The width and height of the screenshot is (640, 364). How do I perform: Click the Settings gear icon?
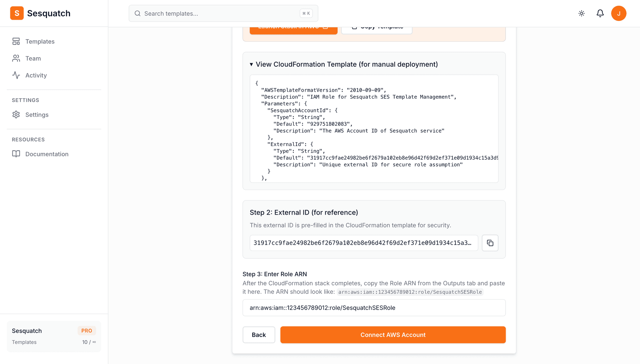click(x=16, y=115)
